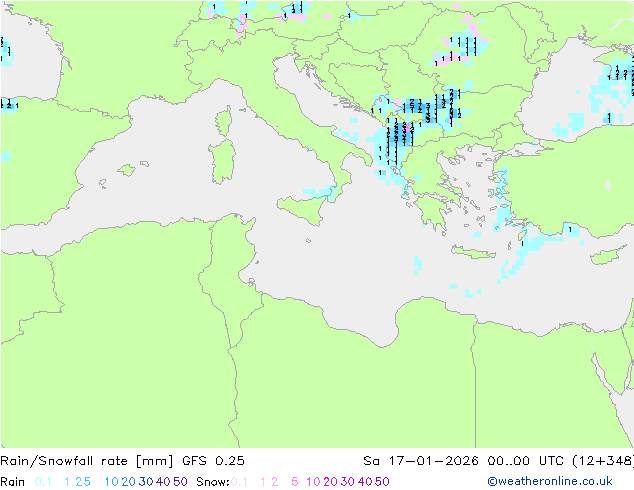Click the 'Snow:' legend label
634x490 pixels.
point(213,482)
